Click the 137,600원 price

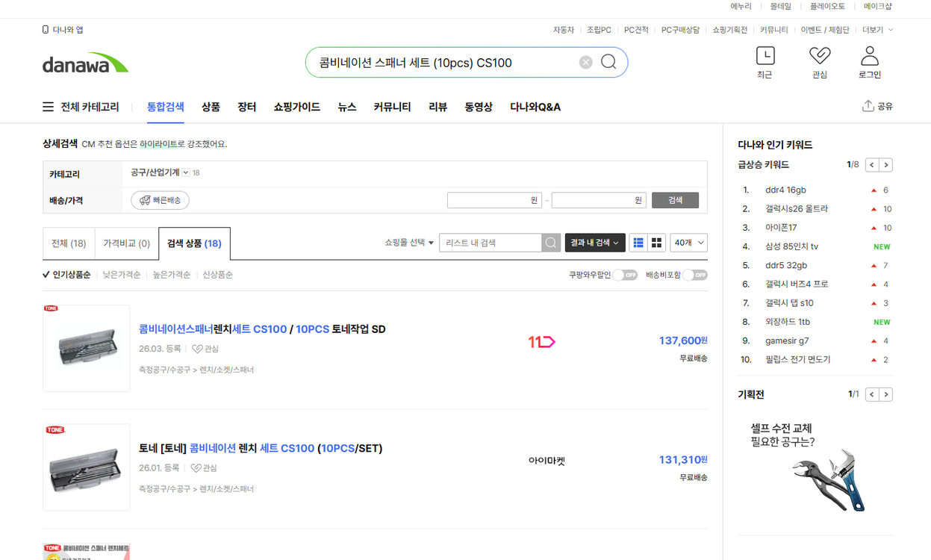tap(683, 340)
